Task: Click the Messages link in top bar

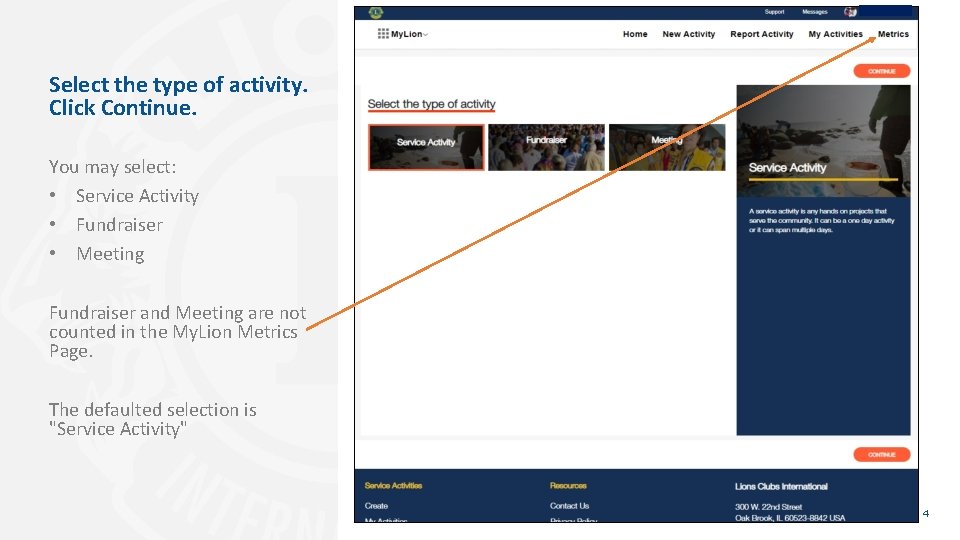Action: 815,12
